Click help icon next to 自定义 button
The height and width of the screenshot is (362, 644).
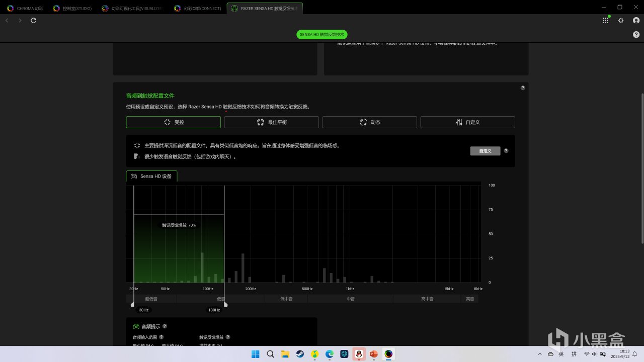506,150
